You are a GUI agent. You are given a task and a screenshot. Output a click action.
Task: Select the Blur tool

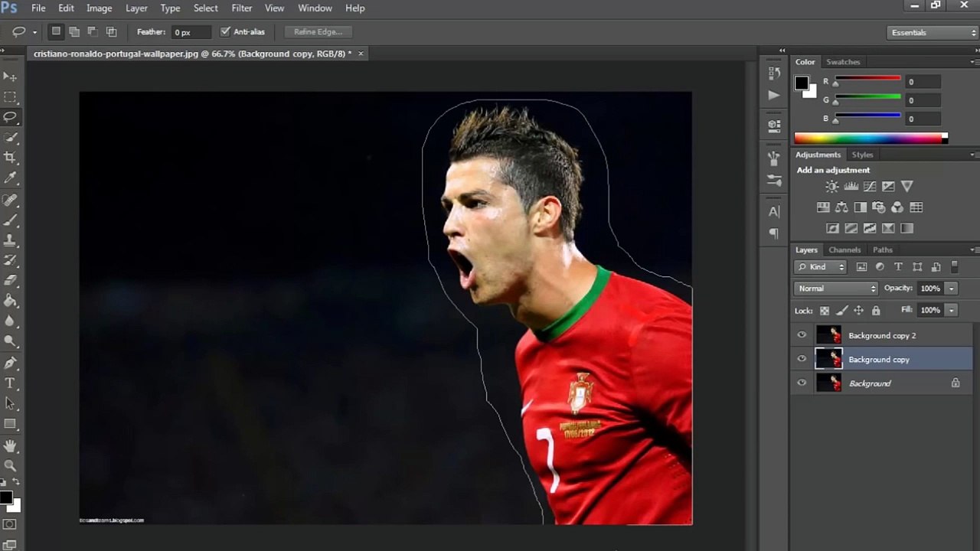click(x=10, y=321)
